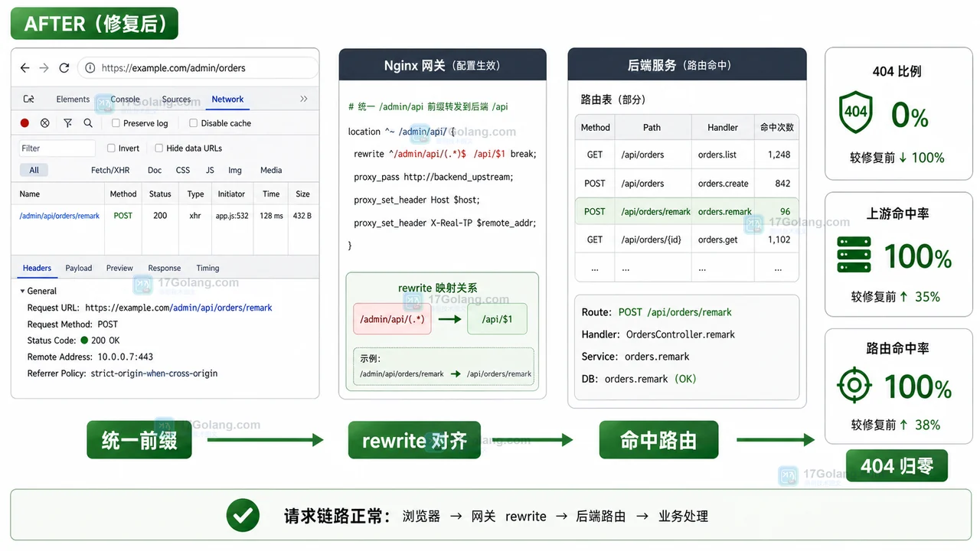The image size is (980, 551).
Task: Filter requests by Media
Action: click(x=271, y=171)
